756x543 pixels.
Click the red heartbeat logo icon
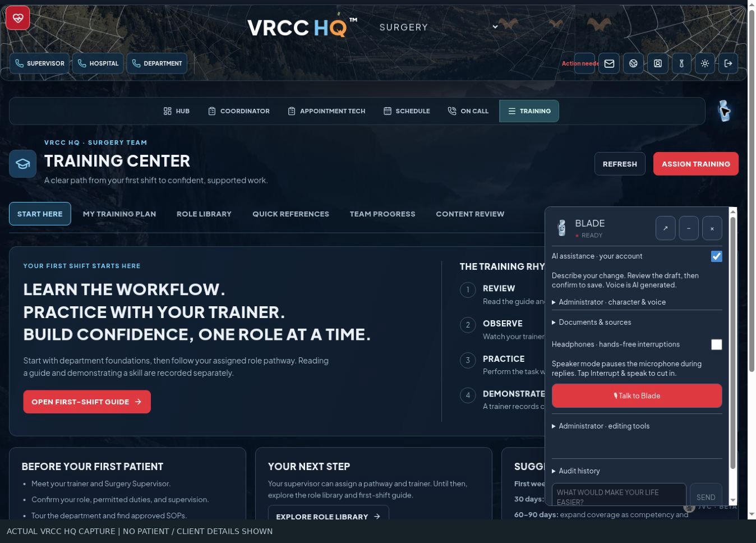[17, 18]
